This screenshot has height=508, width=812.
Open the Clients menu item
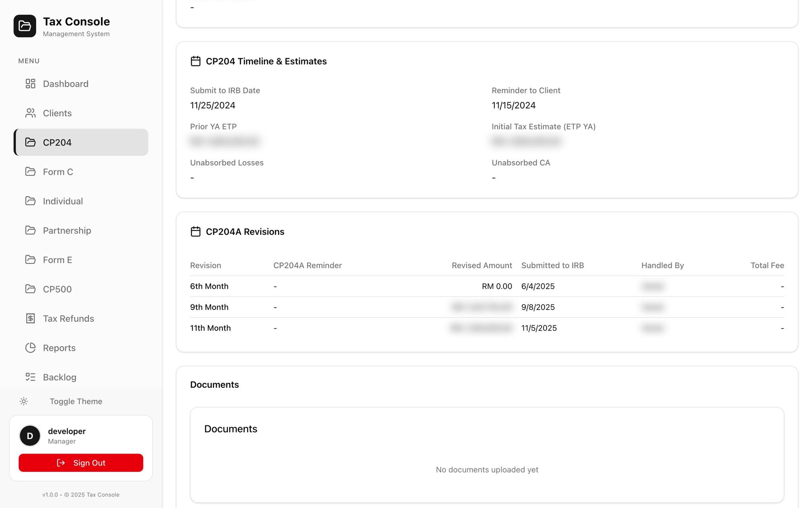point(81,113)
